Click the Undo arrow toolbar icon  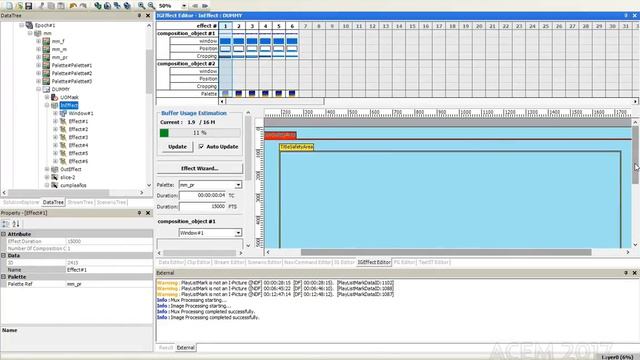(73, 6)
